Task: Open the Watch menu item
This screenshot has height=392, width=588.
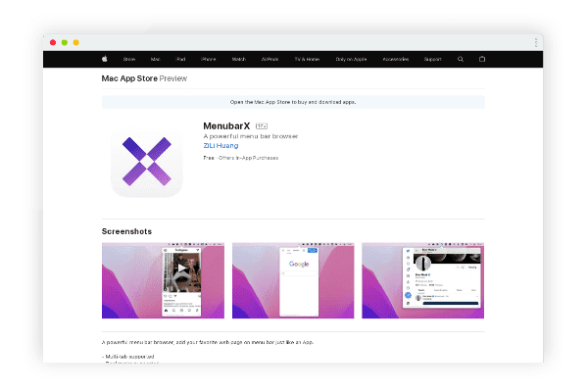Action: pyautogui.click(x=238, y=59)
